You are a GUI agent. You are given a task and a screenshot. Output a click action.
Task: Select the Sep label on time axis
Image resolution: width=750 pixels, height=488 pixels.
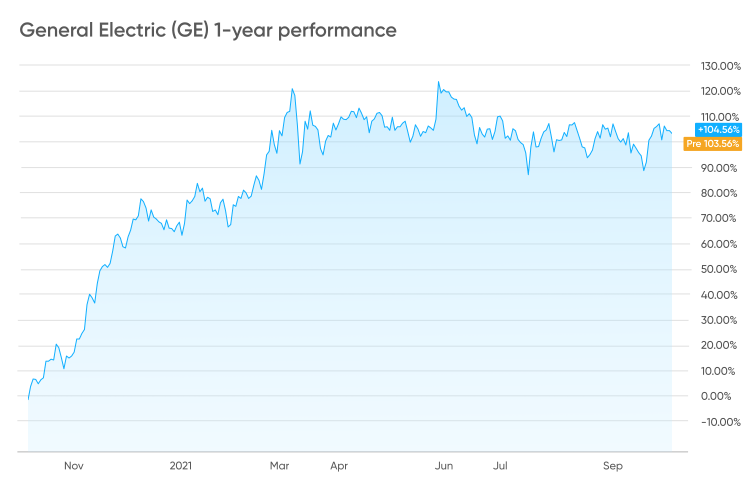pos(613,466)
